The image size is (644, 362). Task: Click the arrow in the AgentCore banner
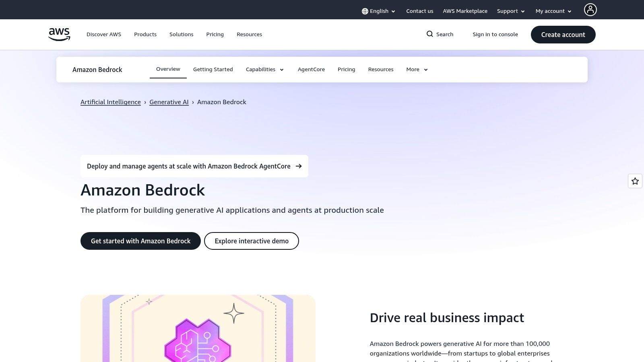pyautogui.click(x=299, y=166)
